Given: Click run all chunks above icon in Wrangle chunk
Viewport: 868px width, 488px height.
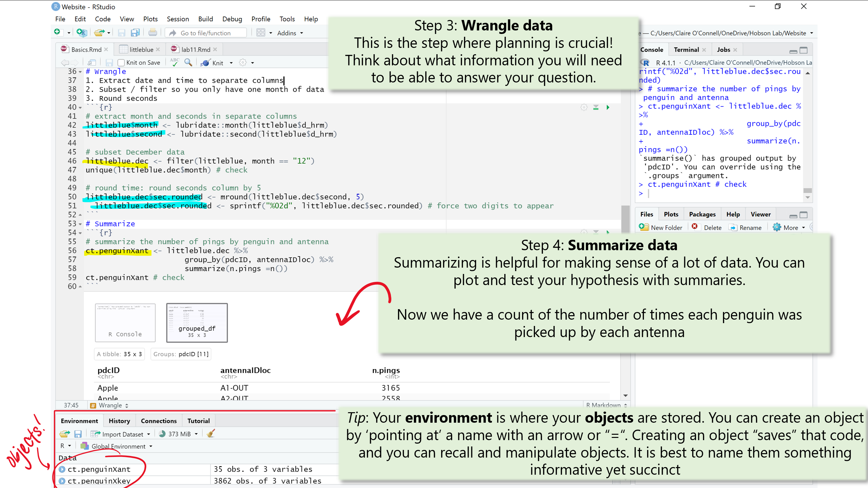Looking at the screenshot, I should (x=596, y=107).
